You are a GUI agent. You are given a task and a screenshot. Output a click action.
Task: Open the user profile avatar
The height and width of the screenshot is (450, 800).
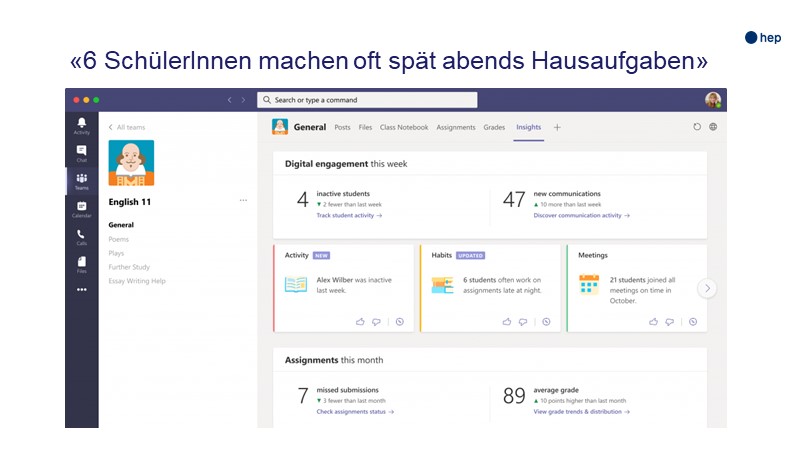tap(713, 100)
